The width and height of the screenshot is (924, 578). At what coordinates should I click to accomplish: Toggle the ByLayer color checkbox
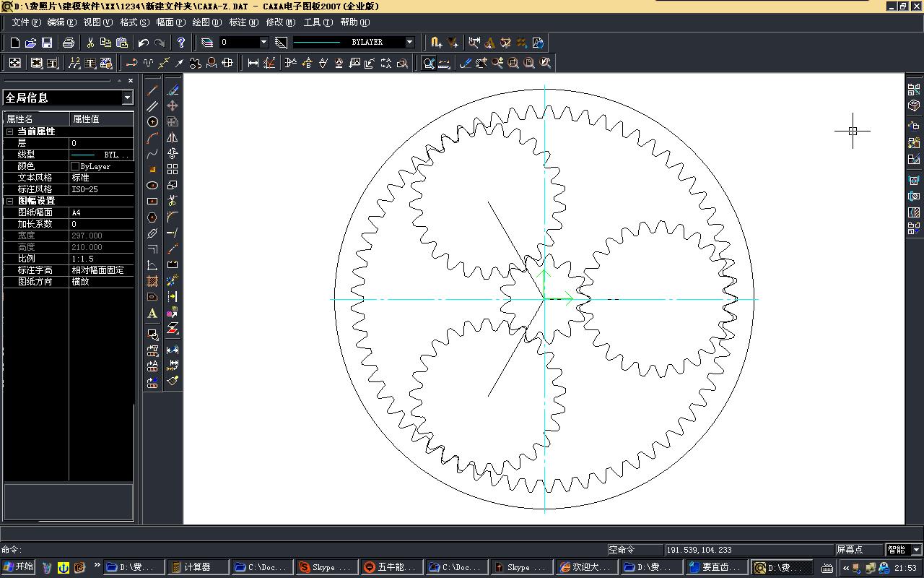click(75, 166)
